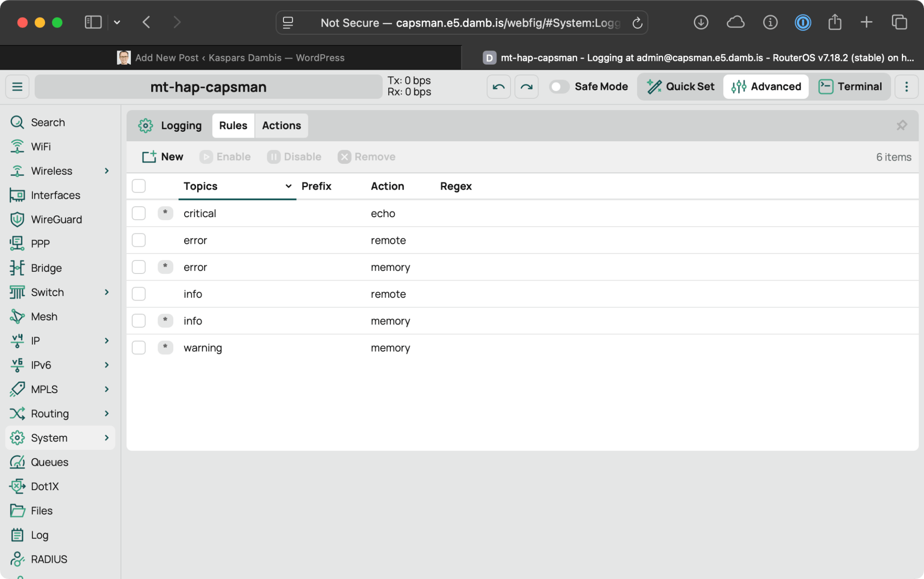Open the hamburger menu next to the router name

point(17,86)
